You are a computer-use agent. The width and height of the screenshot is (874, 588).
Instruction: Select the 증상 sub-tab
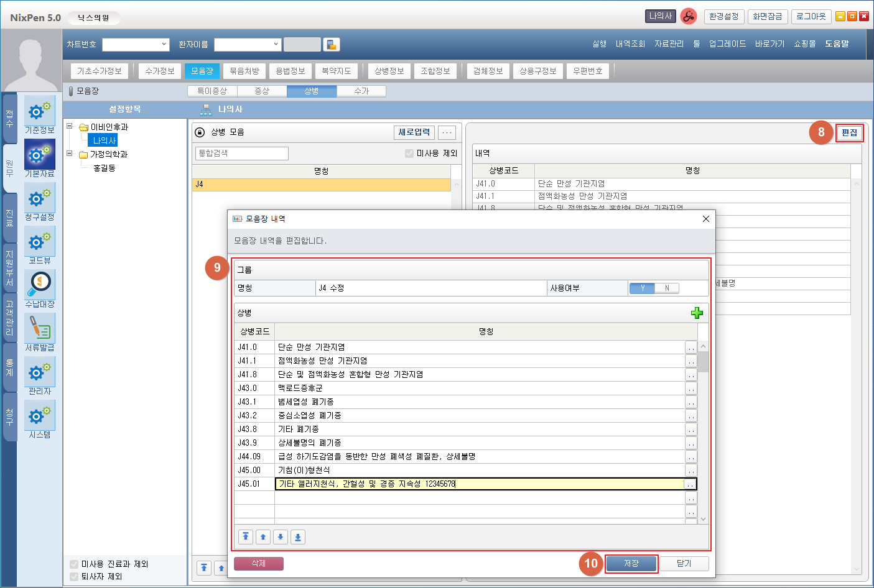tap(262, 91)
